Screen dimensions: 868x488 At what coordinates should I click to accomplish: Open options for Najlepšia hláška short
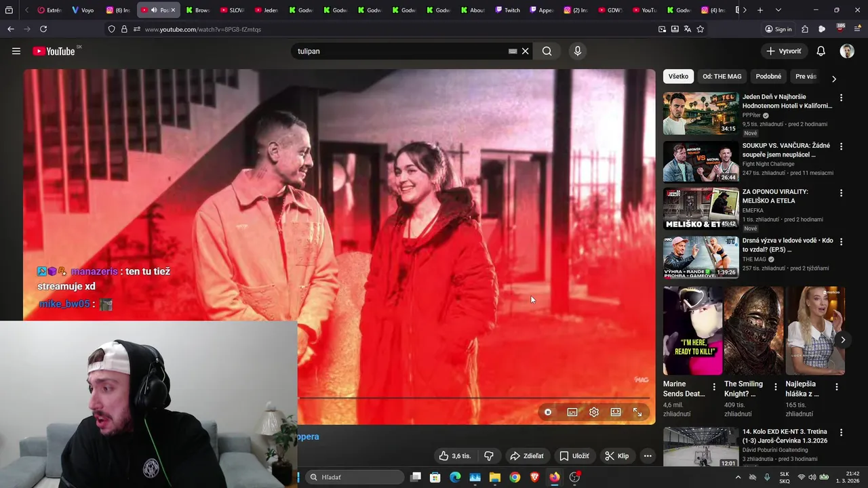pyautogui.click(x=837, y=387)
